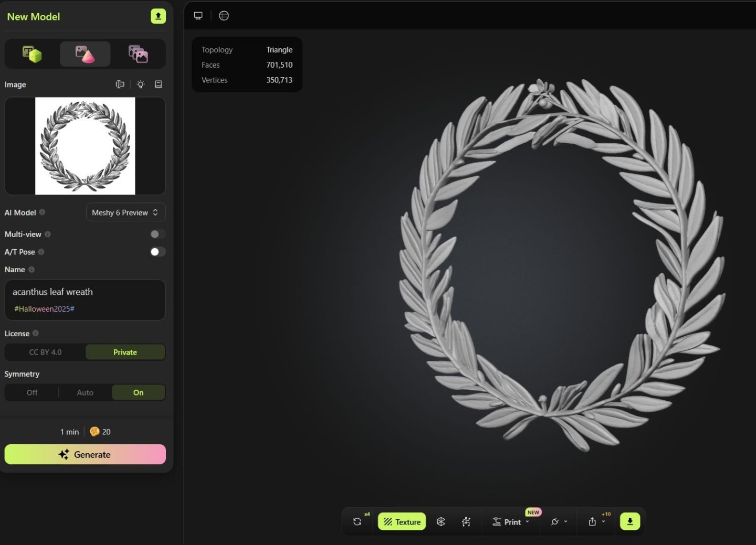Click the rigging figure icon in bottom toolbar
The height and width of the screenshot is (545, 756).
pos(466,522)
